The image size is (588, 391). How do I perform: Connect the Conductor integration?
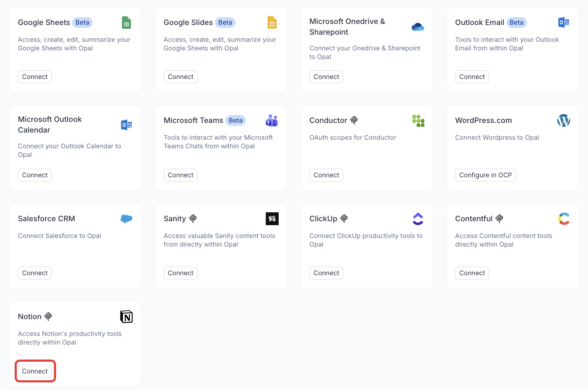[326, 175]
